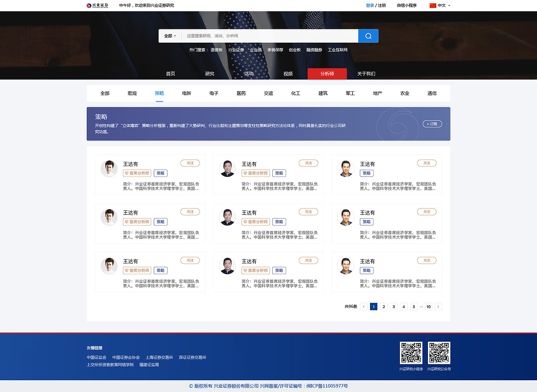Click 关注 on the top-middle analyst card
The image size is (537, 392).
point(308,163)
